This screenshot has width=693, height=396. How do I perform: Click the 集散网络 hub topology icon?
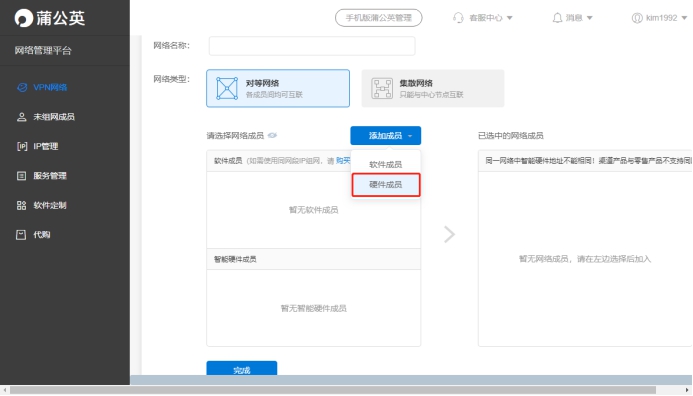point(382,88)
